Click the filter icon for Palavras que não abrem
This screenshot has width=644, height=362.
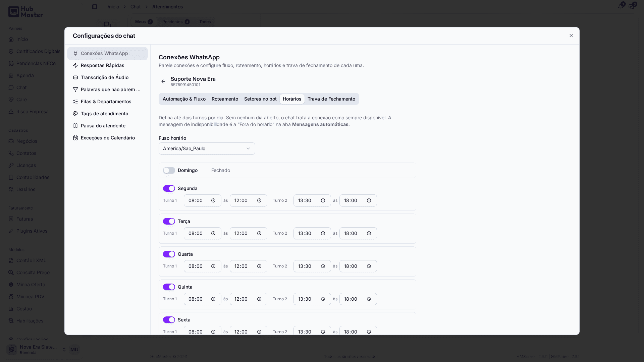[75, 89]
